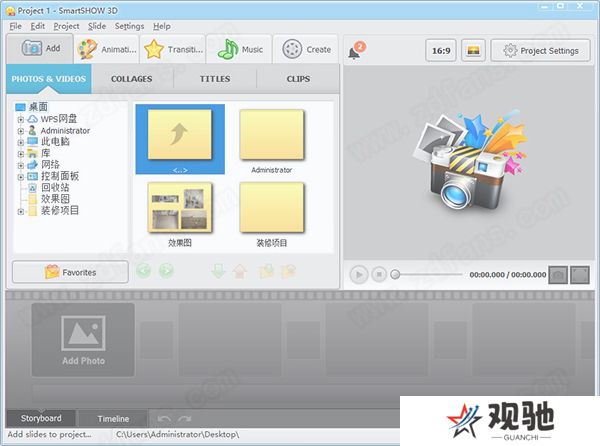
Task: Expand the 控制面板 tree node
Action: [21, 177]
